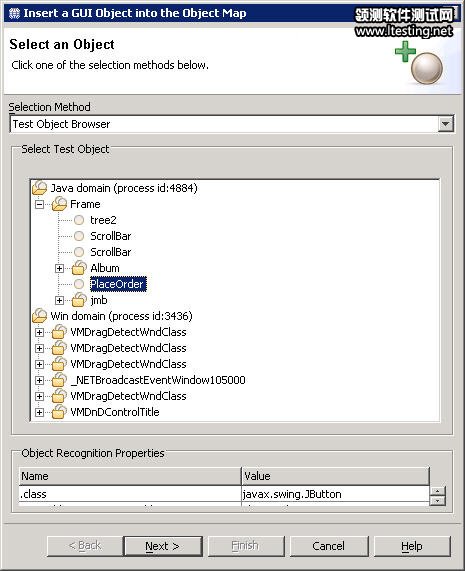Expand the jmb tree node

[59, 300]
